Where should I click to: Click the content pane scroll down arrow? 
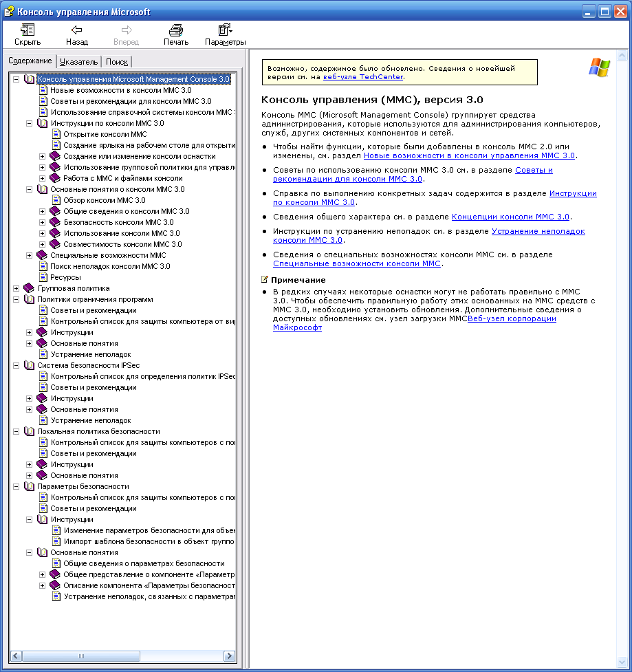tap(622, 662)
